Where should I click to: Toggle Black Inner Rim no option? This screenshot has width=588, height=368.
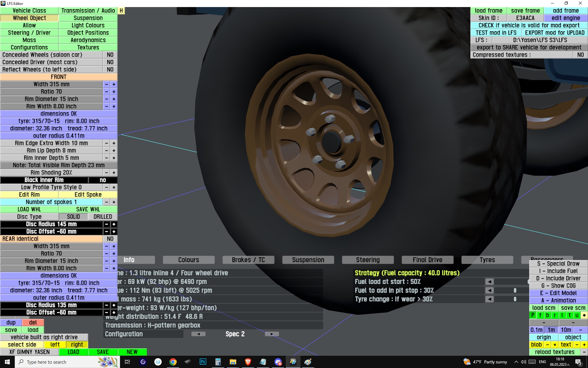pyautogui.click(x=103, y=180)
